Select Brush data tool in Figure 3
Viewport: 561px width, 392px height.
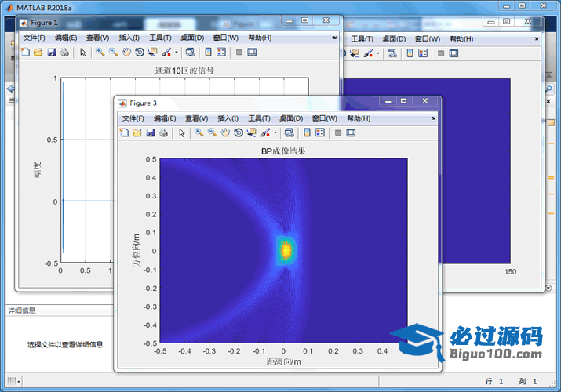[265, 133]
